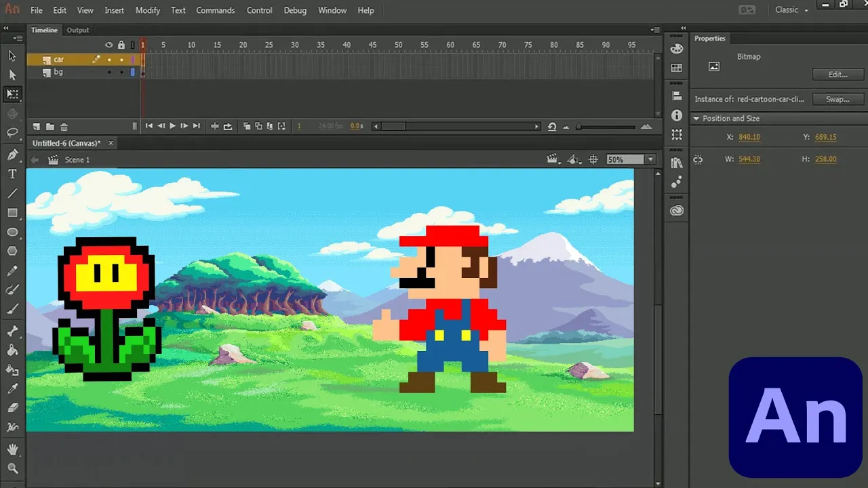The image size is (868, 488).
Task: Toggle outlines for all layers
Action: [x=133, y=45]
